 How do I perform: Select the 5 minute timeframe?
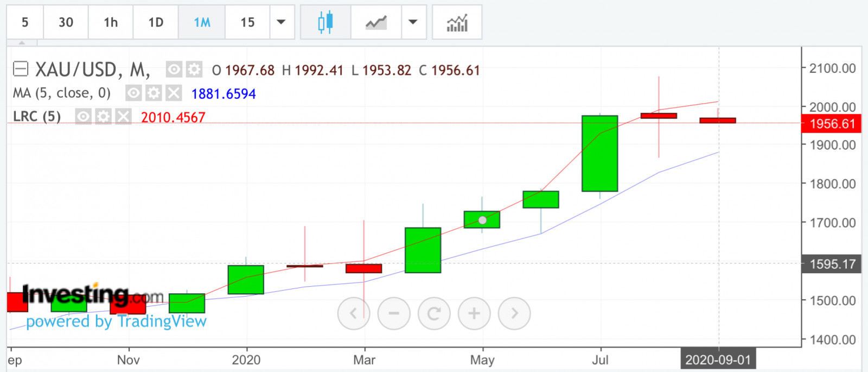tap(25, 22)
